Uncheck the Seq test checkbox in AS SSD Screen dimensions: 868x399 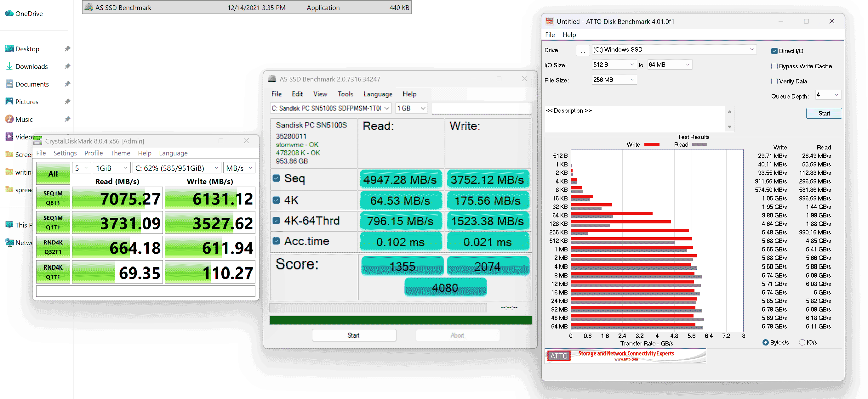[x=276, y=178]
